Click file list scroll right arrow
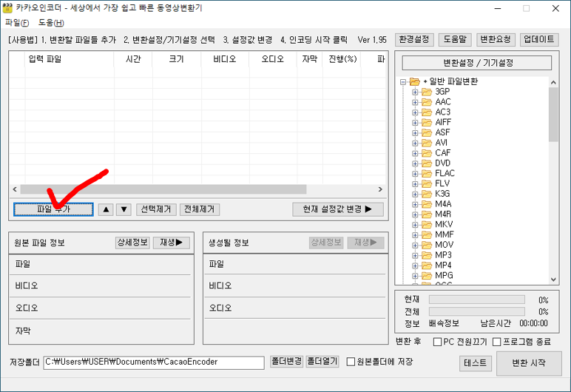The width and height of the screenshot is (571, 392). pyautogui.click(x=380, y=189)
